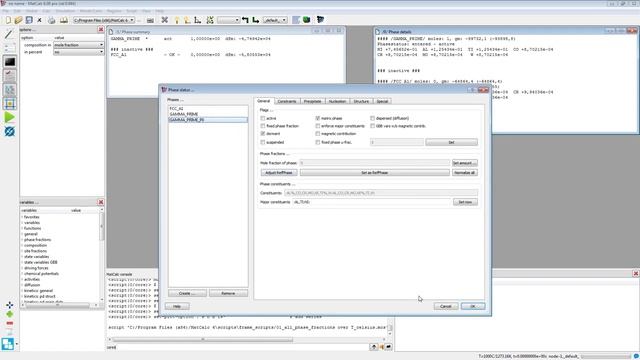Click the green plus add icon

[9, 314]
